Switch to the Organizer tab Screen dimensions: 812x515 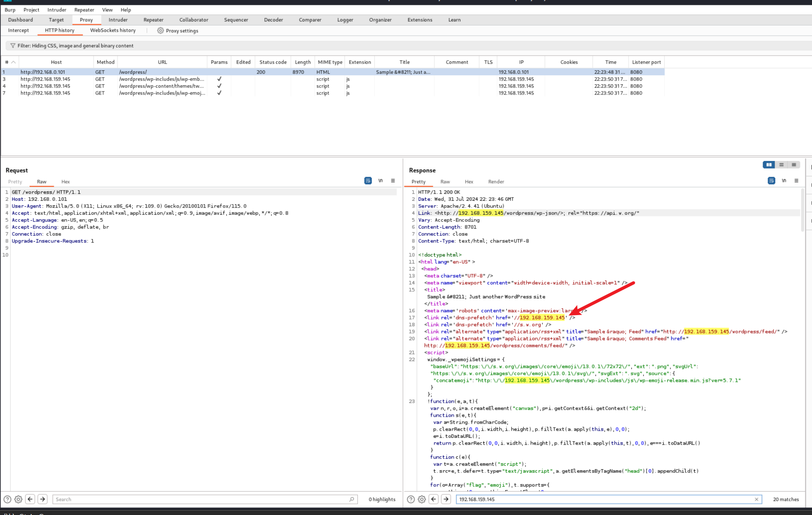coord(380,20)
